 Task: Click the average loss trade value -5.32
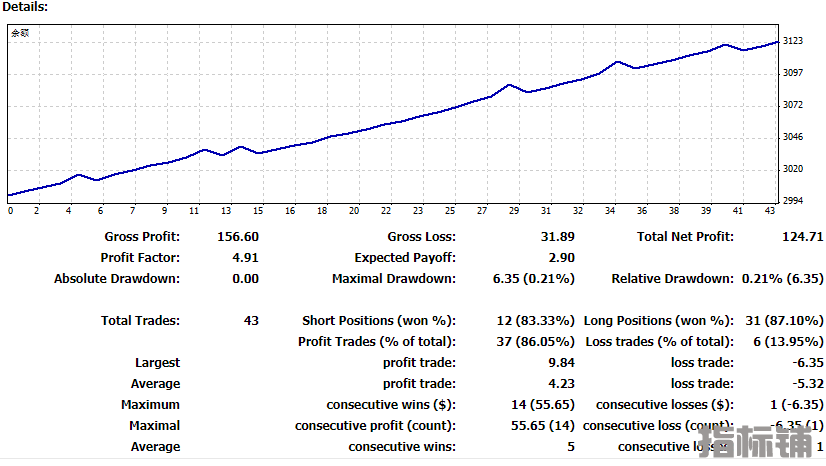806,384
